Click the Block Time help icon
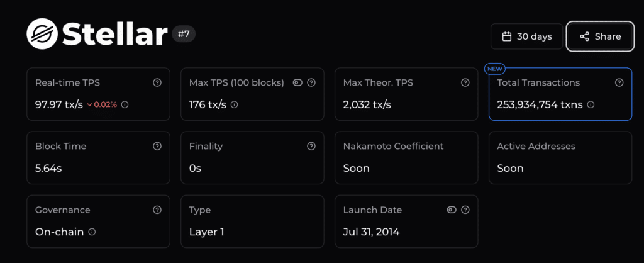Viewport: 644px width, 263px height. point(157,146)
